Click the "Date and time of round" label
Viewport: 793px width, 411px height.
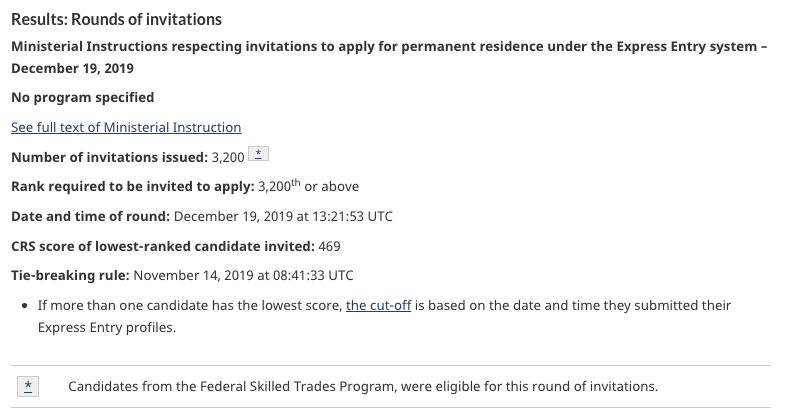(92, 216)
